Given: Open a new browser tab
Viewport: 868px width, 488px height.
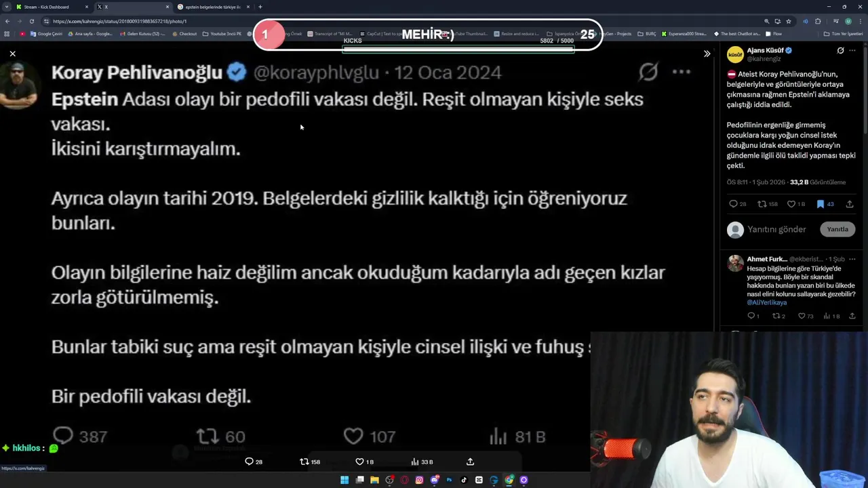Looking at the screenshot, I should click(260, 7).
